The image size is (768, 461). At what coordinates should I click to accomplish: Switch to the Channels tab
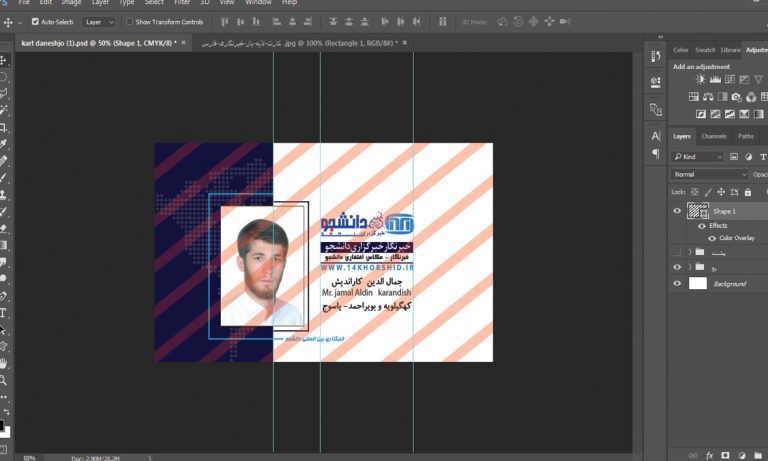click(x=714, y=136)
